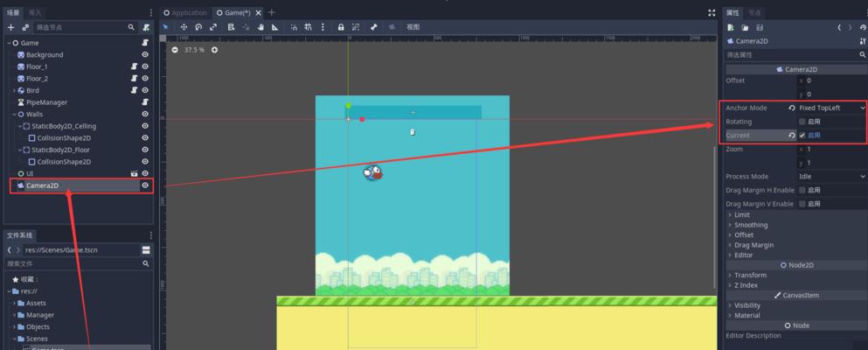Load resource folder icon in inspector
This screenshot has height=350, width=868.
pyautogui.click(x=745, y=27)
